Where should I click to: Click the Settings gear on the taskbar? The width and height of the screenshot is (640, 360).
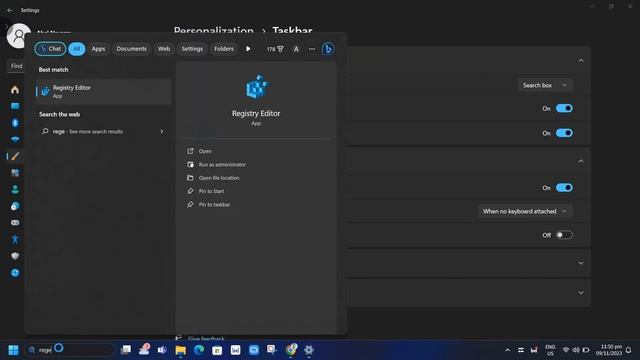pos(309,350)
